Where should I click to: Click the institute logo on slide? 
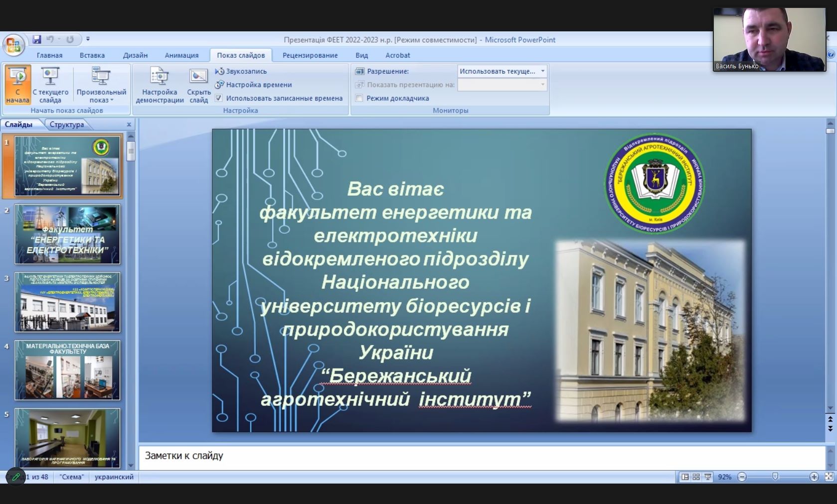pyautogui.click(x=655, y=184)
